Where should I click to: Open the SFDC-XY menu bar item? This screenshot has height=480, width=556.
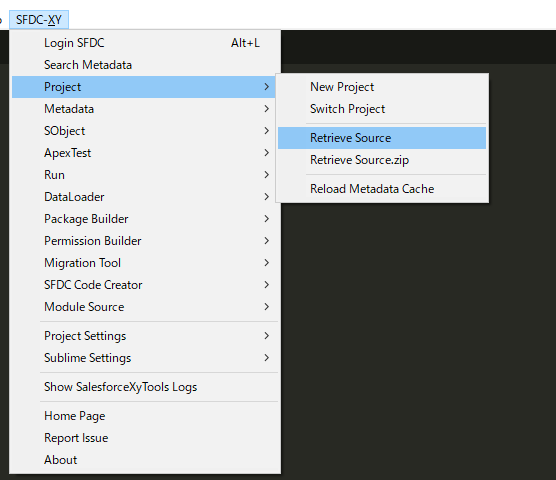pyautogui.click(x=39, y=19)
